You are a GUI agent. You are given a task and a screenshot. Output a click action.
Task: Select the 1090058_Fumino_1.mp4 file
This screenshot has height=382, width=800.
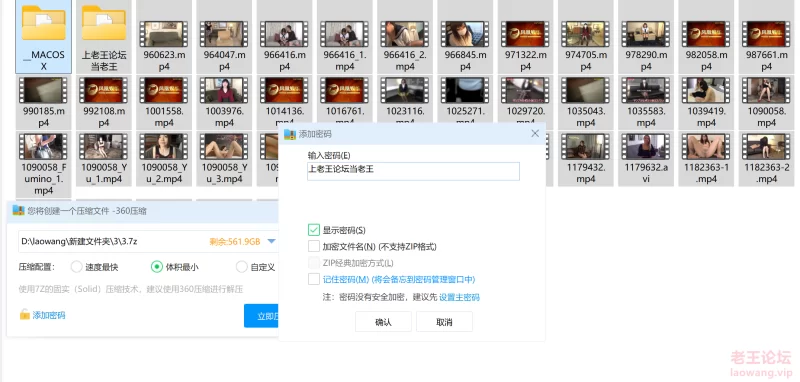pyautogui.click(x=43, y=164)
